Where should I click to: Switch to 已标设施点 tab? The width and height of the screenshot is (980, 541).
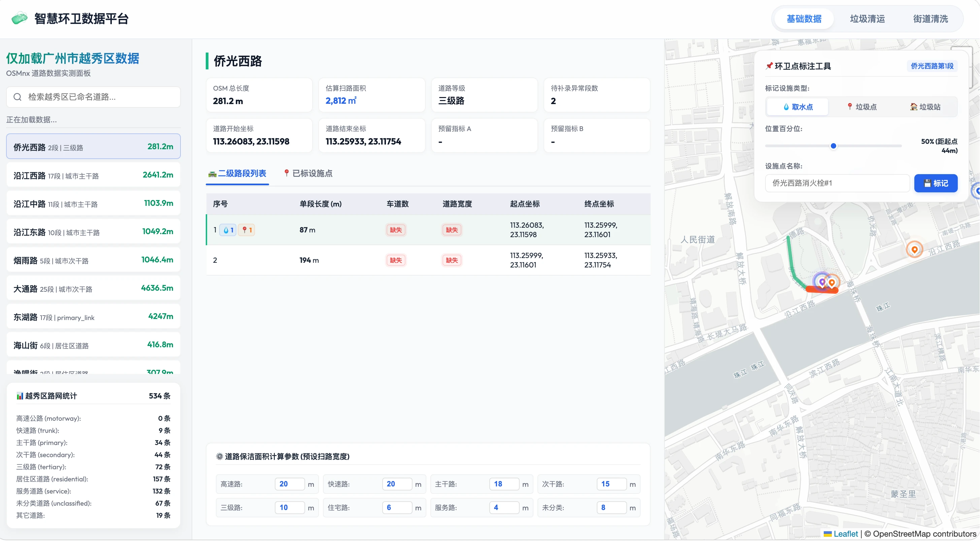(308, 174)
